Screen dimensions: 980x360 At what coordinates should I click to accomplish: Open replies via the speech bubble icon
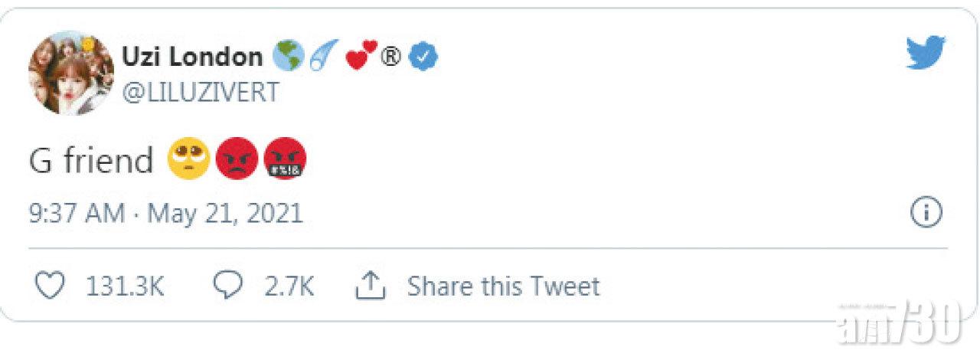tap(228, 286)
